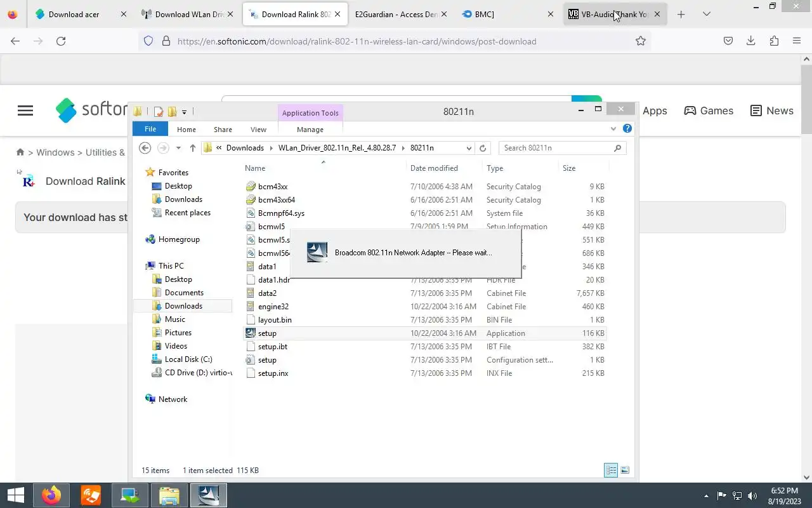This screenshot has width=812, height=508.
Task: Open the Windows Start menu
Action: point(15,495)
